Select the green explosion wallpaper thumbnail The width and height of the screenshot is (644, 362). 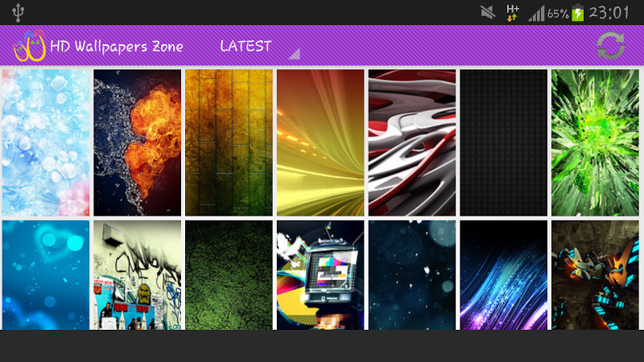pyautogui.click(x=595, y=142)
